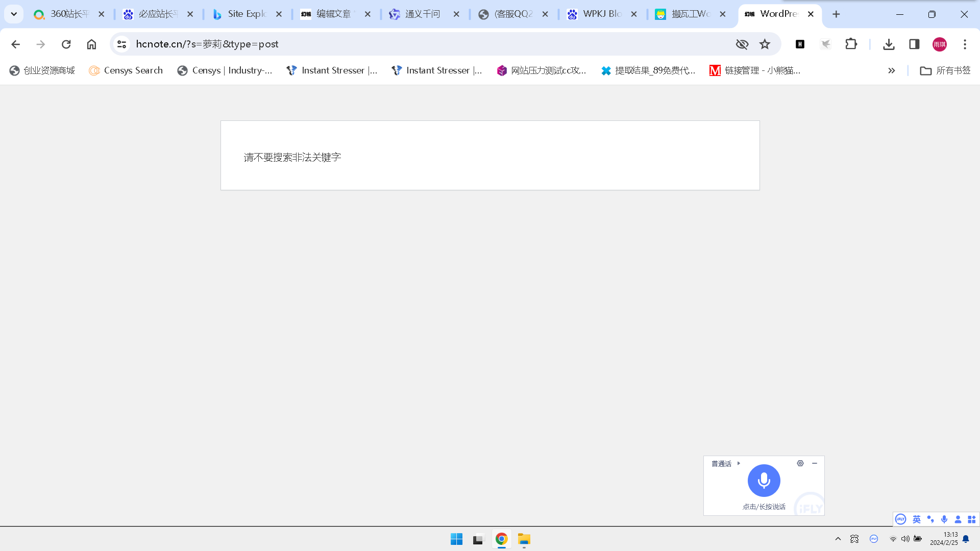Open the 雨琪 profile avatar

pos(940,44)
